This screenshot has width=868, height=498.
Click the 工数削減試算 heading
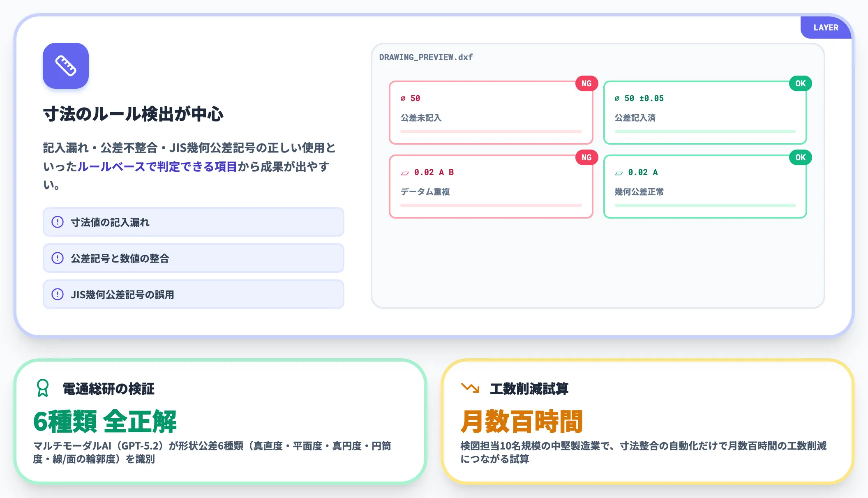[x=529, y=389]
